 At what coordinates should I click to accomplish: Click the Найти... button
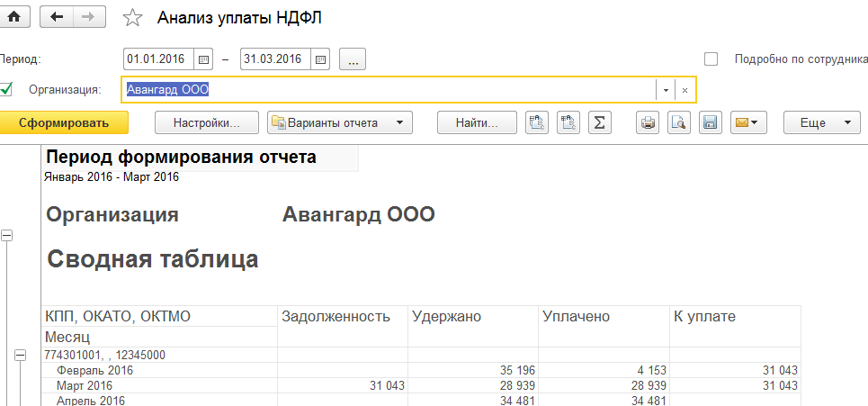478,122
